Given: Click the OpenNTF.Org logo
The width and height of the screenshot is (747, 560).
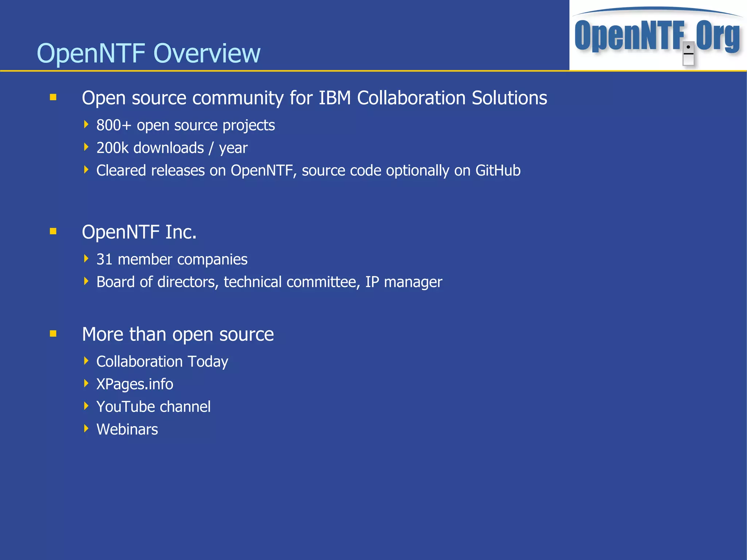Looking at the screenshot, I should (658, 35).
